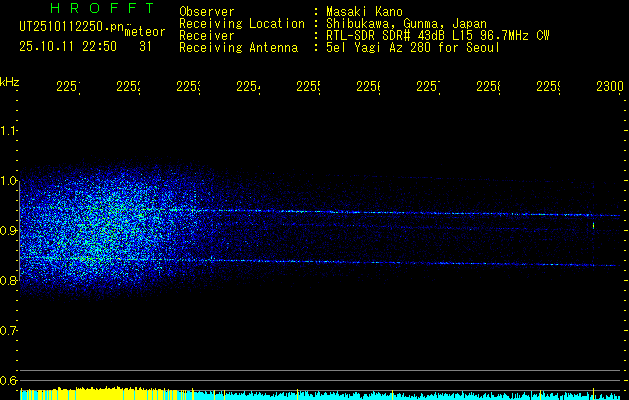Click the meteor count value 31
The height and width of the screenshot is (400, 629).
[145, 47]
